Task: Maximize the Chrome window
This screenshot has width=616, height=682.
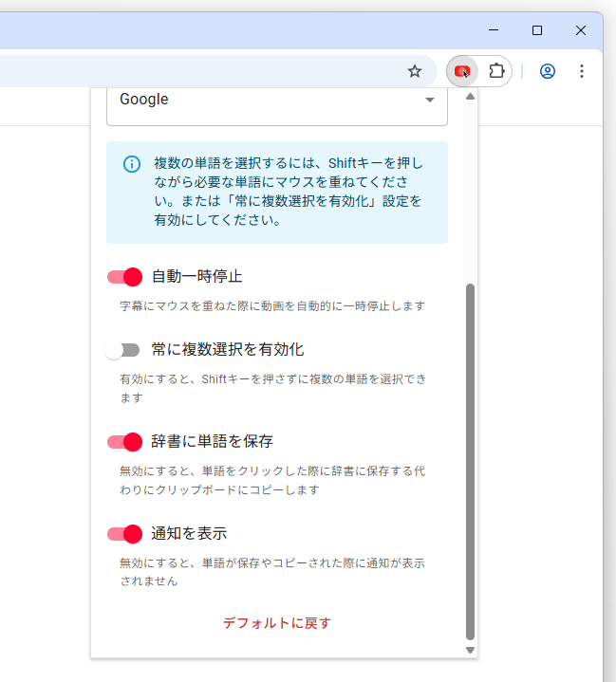Action: (x=537, y=30)
